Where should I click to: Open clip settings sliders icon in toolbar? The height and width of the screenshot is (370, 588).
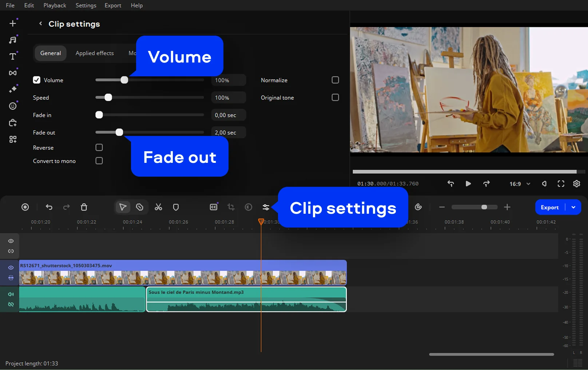[x=266, y=207]
